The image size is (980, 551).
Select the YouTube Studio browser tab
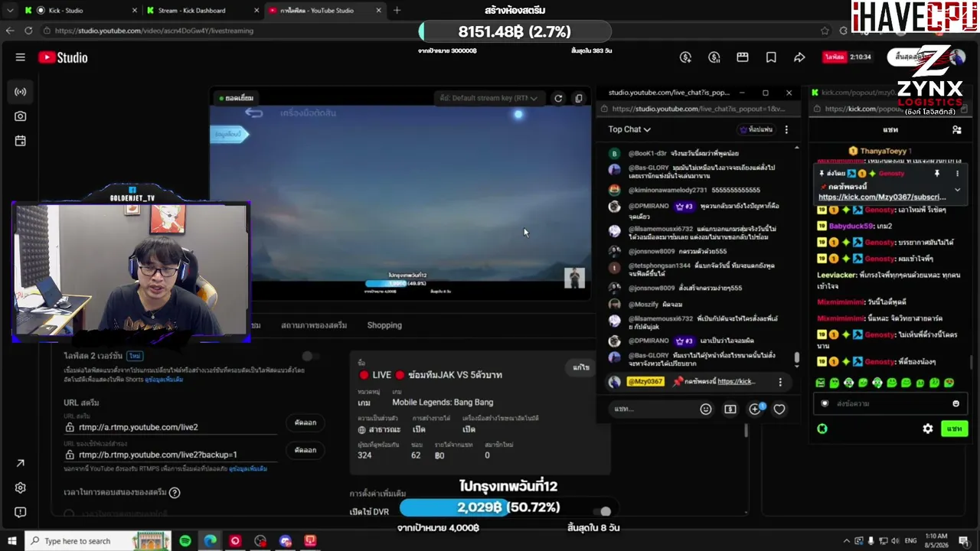click(325, 11)
